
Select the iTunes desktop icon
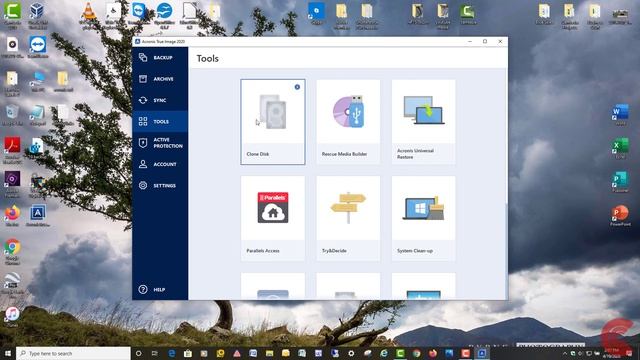(12, 317)
